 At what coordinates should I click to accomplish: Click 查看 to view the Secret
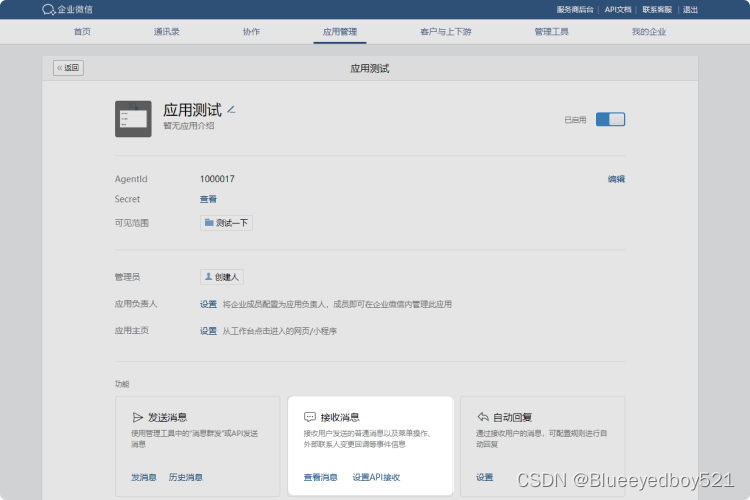[209, 199]
